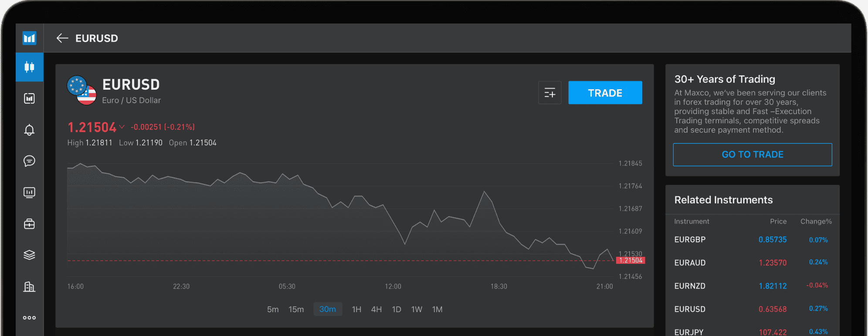Open the chart analytics sidebar icon
The image size is (868, 336).
(29, 98)
